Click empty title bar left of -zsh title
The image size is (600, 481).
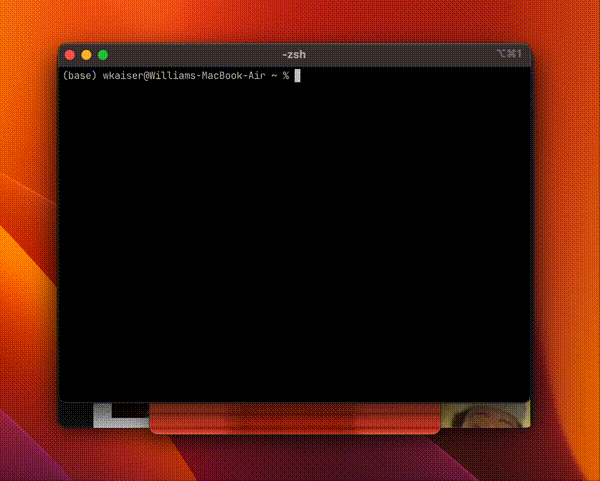click(x=190, y=54)
